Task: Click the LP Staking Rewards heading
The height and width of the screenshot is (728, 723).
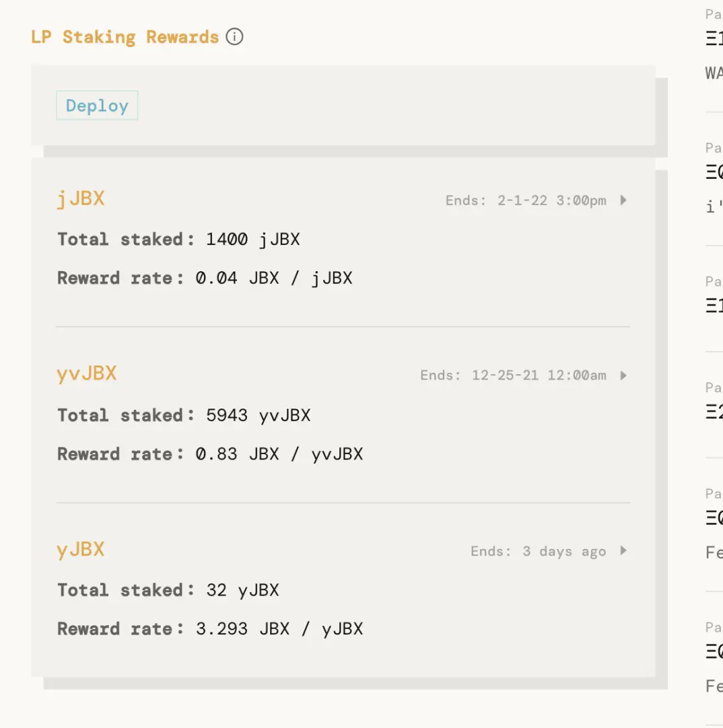Action: tap(125, 37)
